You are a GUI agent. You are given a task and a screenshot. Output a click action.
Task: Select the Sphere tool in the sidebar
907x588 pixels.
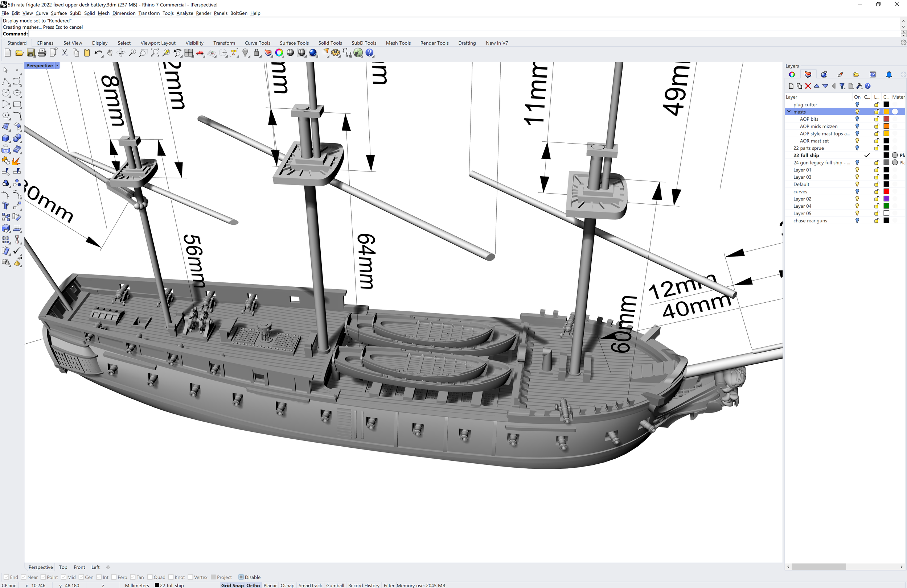click(x=17, y=138)
